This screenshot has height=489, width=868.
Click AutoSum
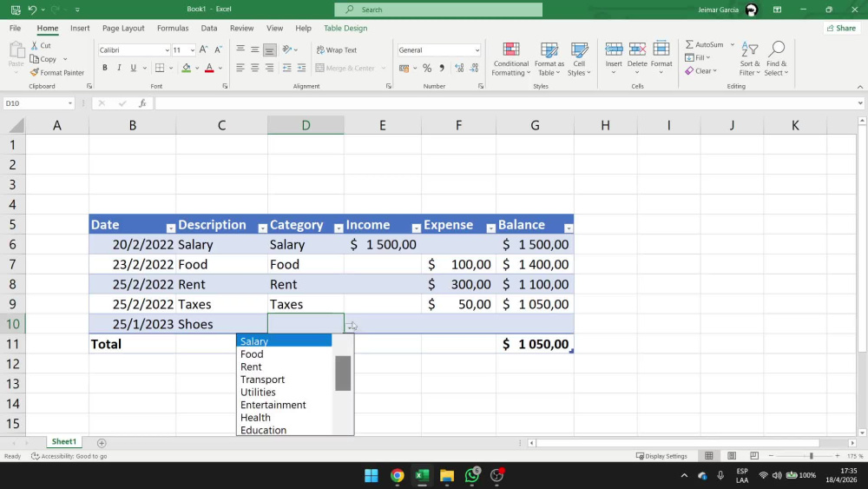coord(704,44)
